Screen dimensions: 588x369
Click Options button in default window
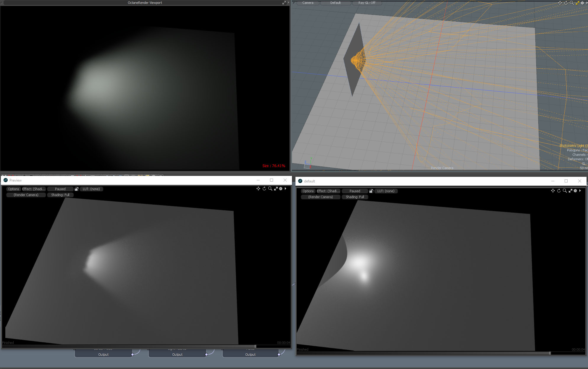pyautogui.click(x=308, y=191)
